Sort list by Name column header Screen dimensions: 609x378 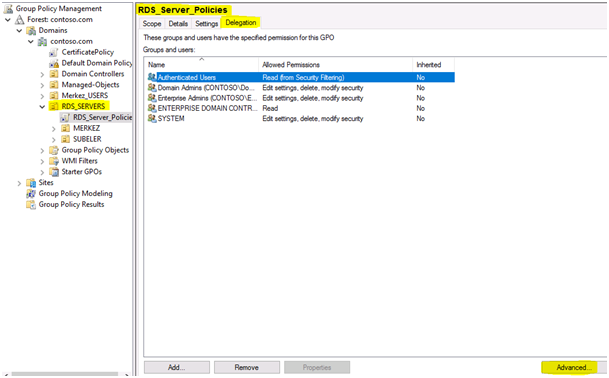point(201,64)
